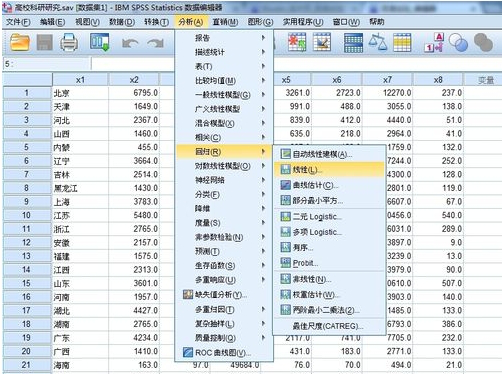Click icon beside 多项 Logistic

tap(285, 232)
